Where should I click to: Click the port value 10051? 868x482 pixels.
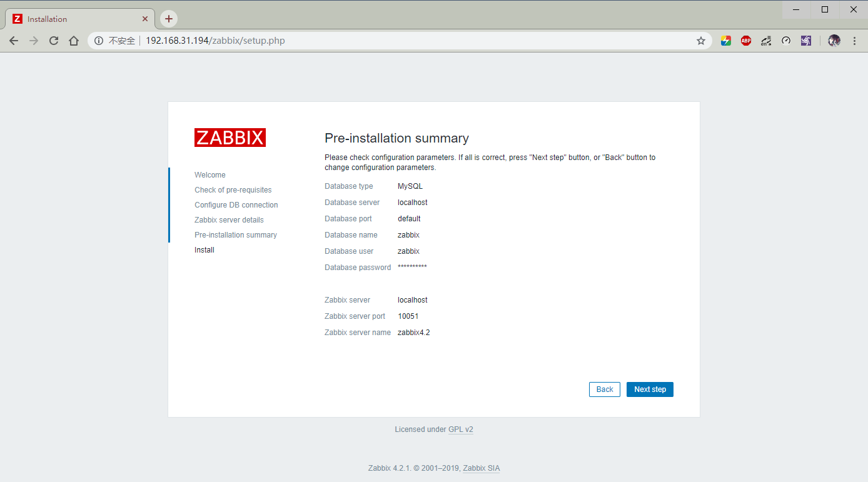408,316
